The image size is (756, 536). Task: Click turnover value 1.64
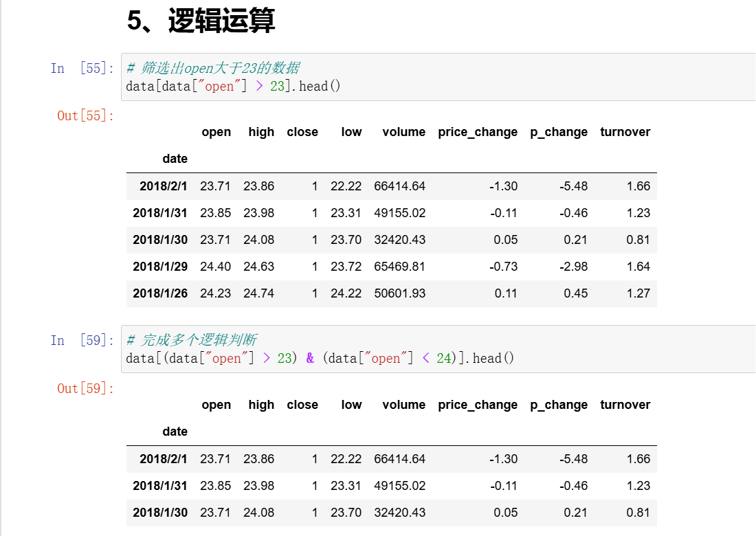pyautogui.click(x=638, y=267)
